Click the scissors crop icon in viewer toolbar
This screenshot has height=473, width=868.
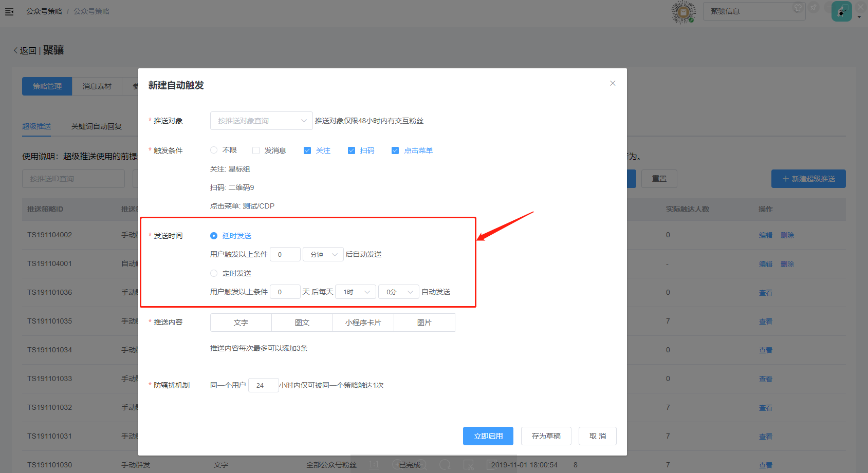[x=468, y=465]
